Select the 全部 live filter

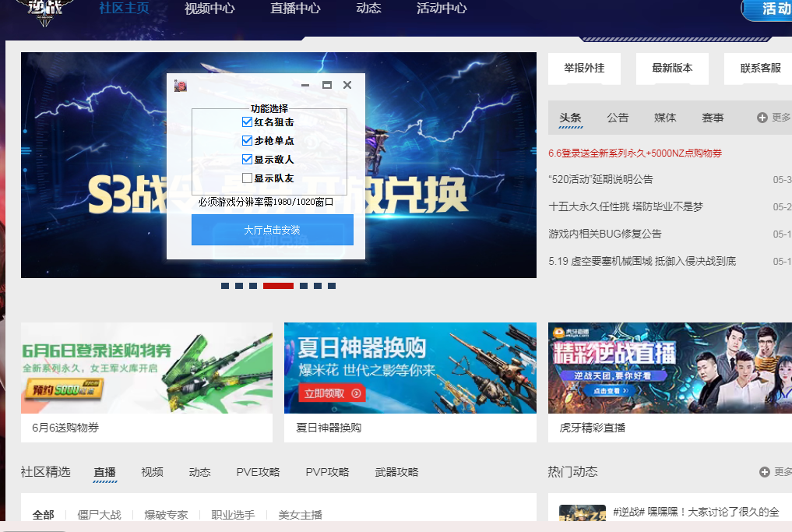coord(44,515)
